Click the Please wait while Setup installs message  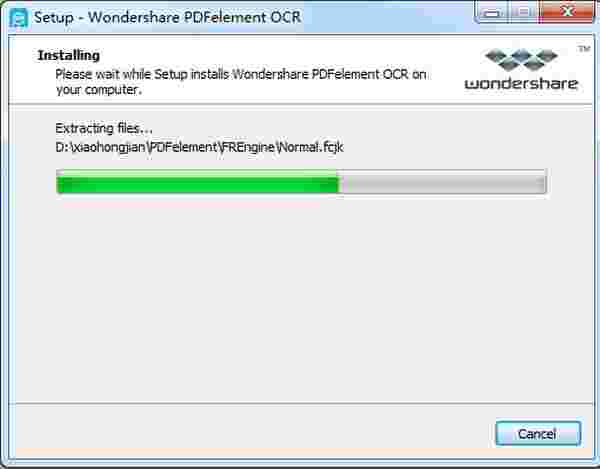point(241,82)
